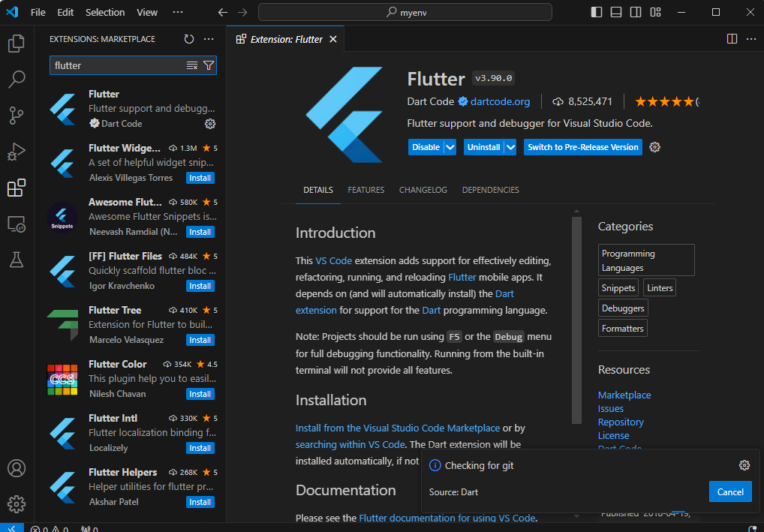Cancel the Checking for git notification
The width and height of the screenshot is (764, 532).
pos(730,492)
